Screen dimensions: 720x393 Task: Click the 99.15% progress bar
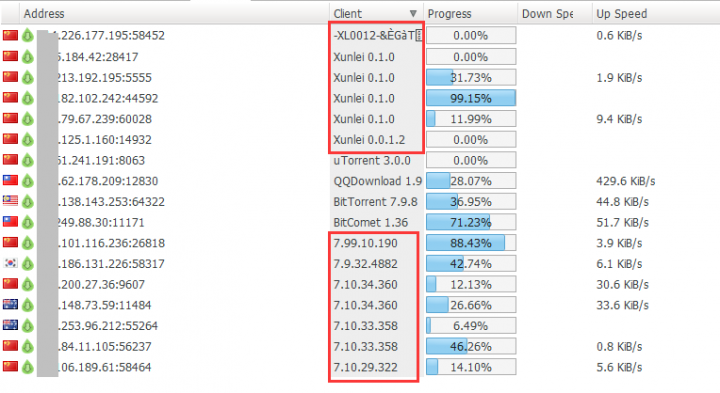[471, 98]
